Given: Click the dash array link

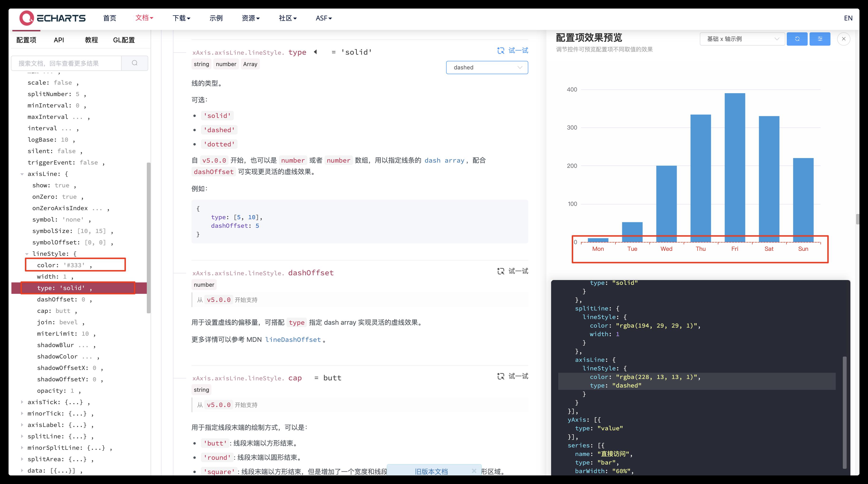Looking at the screenshot, I should tap(444, 160).
